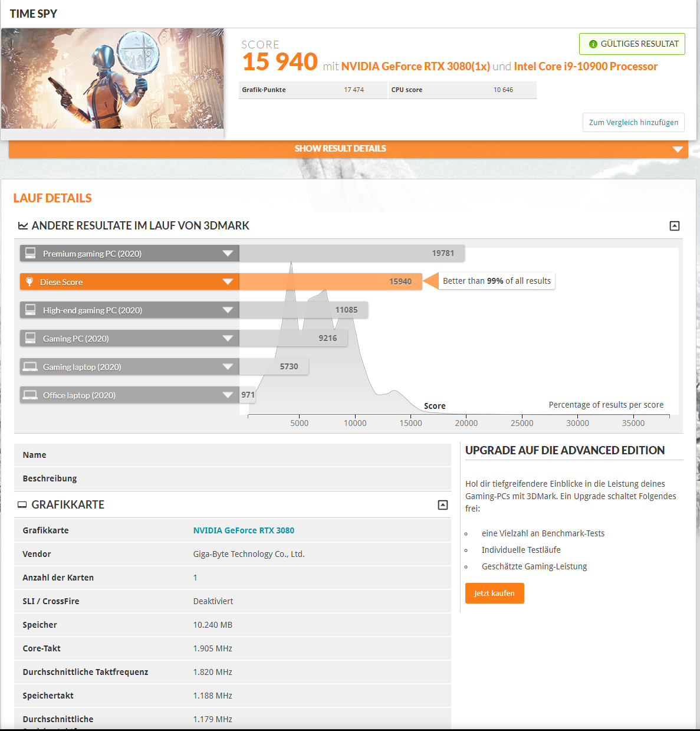Click 'Individuelle Testläufe' bullet item
Screen dimensions: 700x731
[521, 550]
